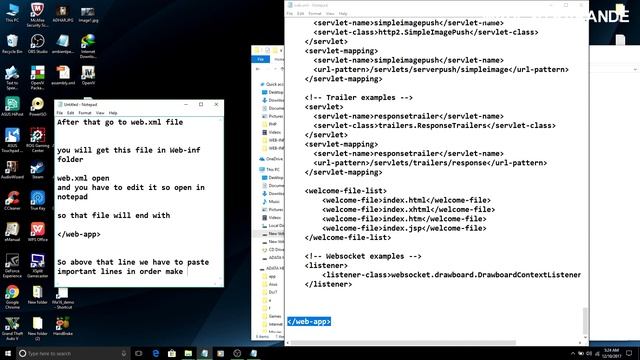640x360 pixels.
Task: Click highlighted </web-app> text in web.xml
Action: click(309, 322)
